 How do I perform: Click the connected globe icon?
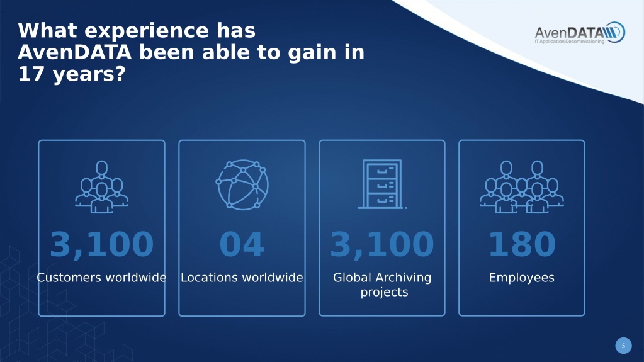[242, 185]
